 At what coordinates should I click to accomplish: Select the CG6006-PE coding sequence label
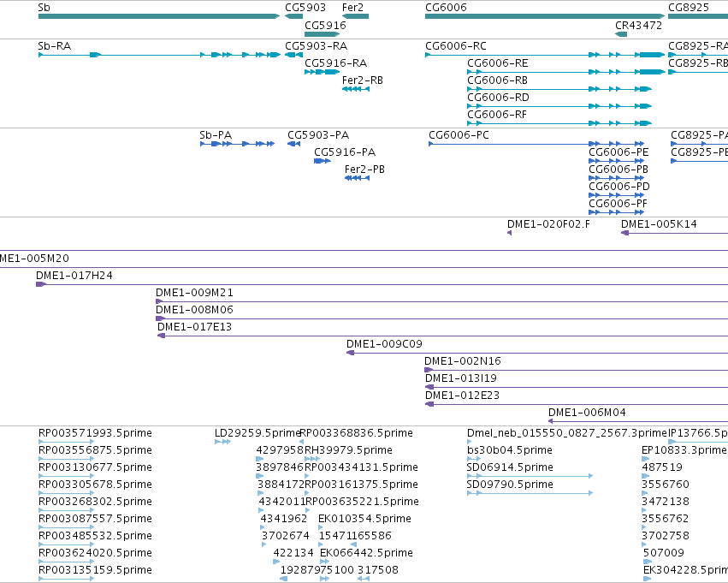tap(619, 152)
